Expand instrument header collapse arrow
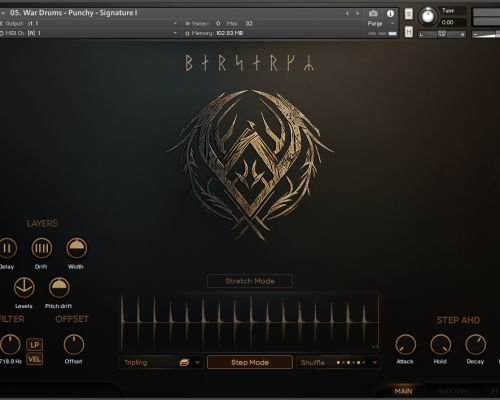 (3, 13)
